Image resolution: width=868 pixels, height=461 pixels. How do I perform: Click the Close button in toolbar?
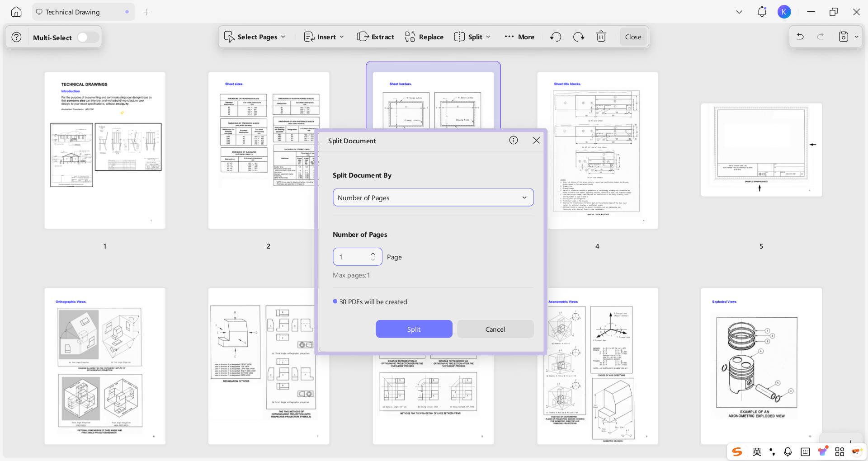(633, 37)
